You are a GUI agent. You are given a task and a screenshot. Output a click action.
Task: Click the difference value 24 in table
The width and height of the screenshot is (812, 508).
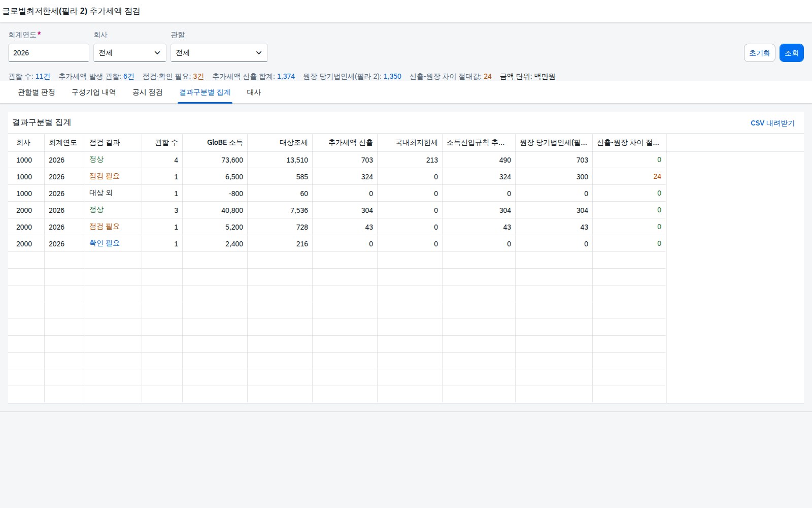(x=657, y=176)
